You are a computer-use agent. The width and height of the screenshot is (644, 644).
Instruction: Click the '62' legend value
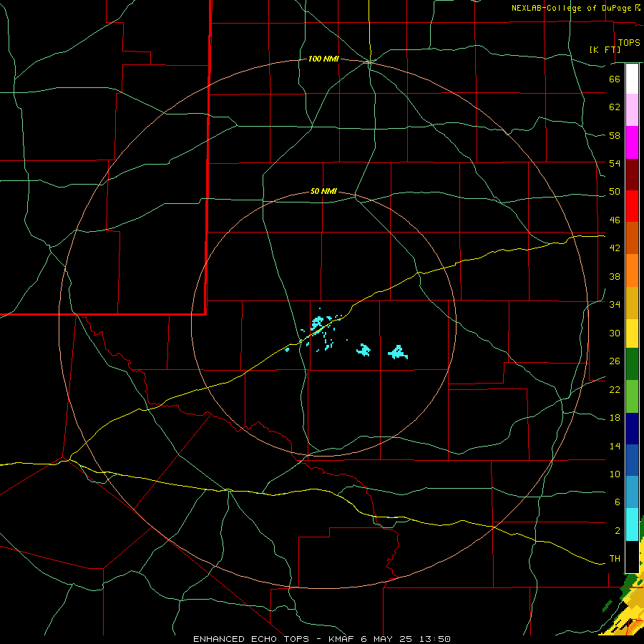point(615,107)
